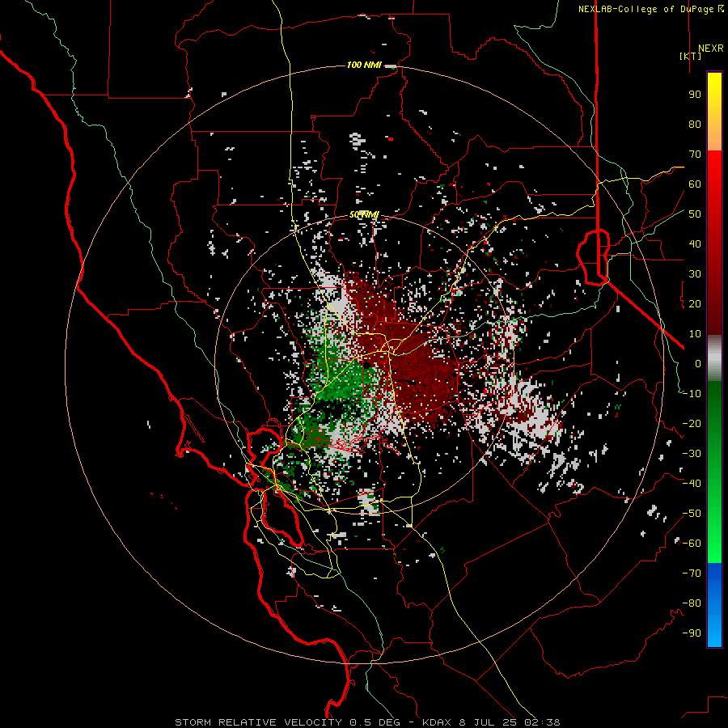Click the gray zero-velocity segment of the color bar

point(714,358)
